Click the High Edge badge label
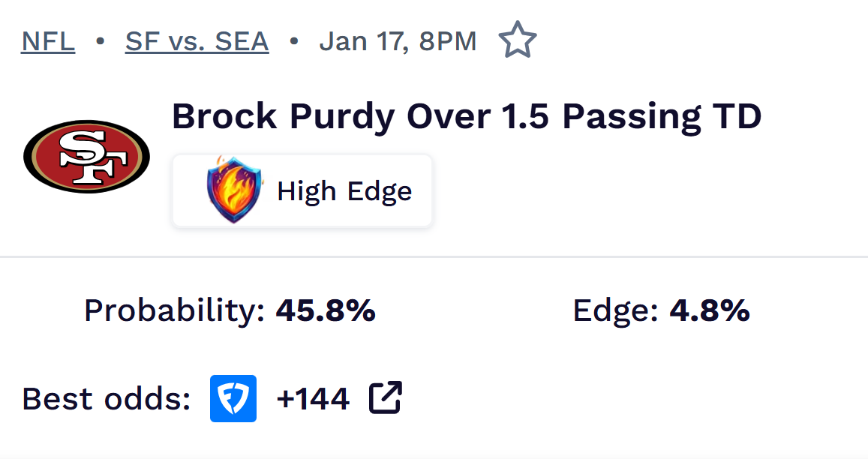 tap(344, 191)
